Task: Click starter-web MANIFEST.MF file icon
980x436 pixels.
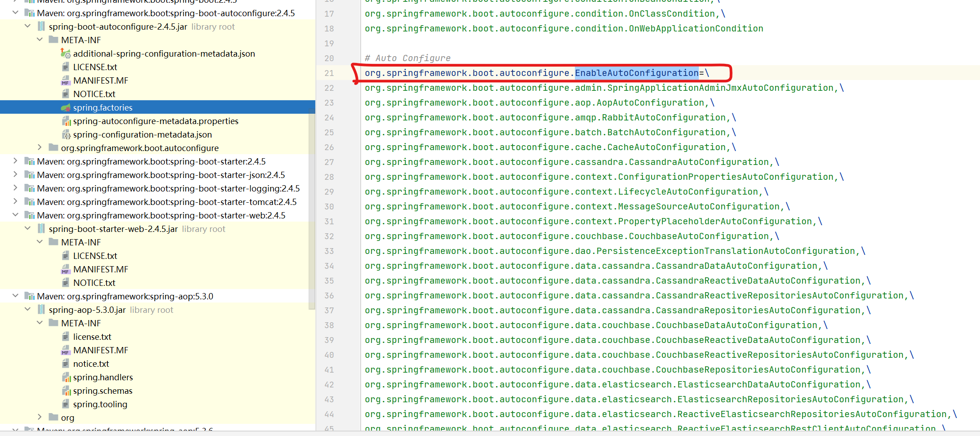Action: (x=66, y=269)
